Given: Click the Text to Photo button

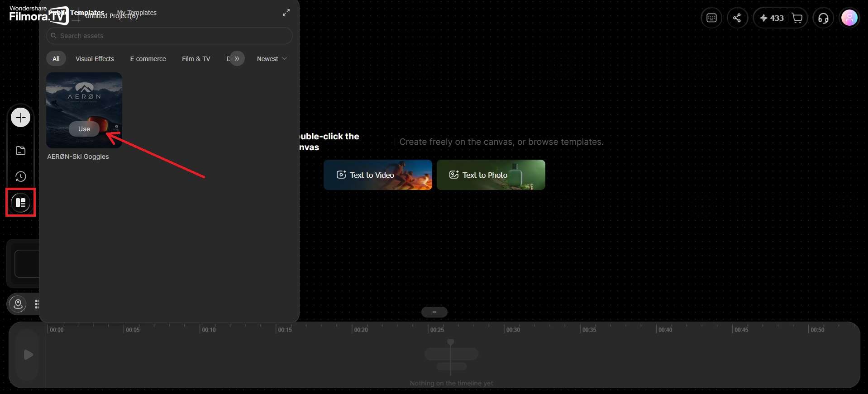Looking at the screenshot, I should coord(491,175).
